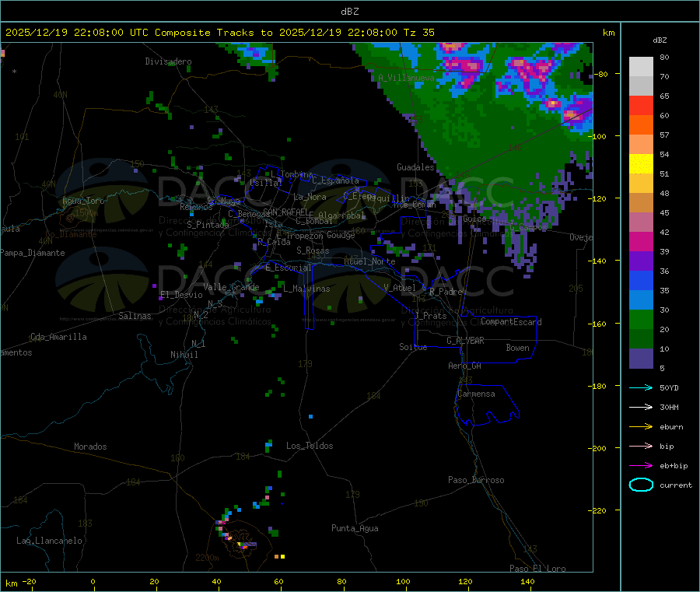Screen dimensions: 700x592
Task: Select the light blue swatch between 35 and 30
Action: [x=641, y=300]
